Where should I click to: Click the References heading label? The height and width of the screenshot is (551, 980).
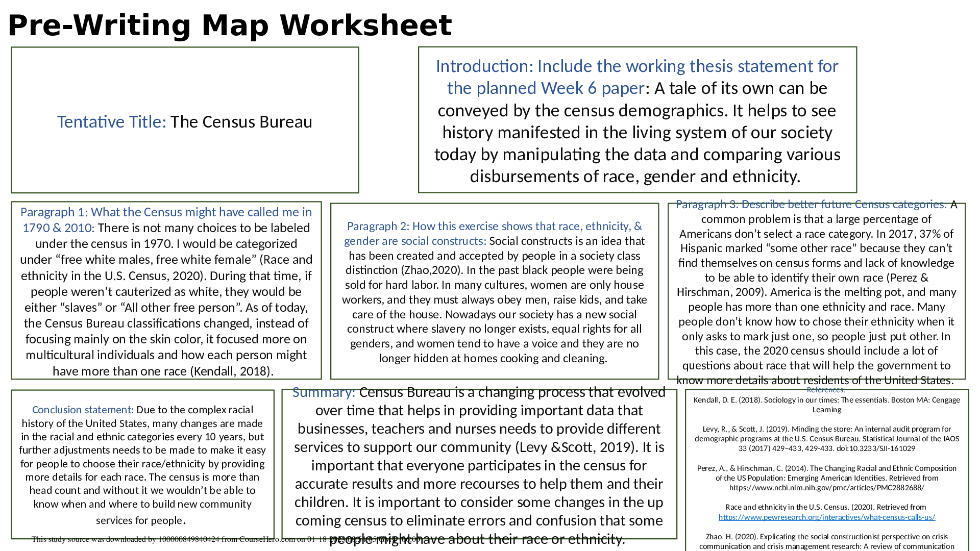tap(825, 390)
